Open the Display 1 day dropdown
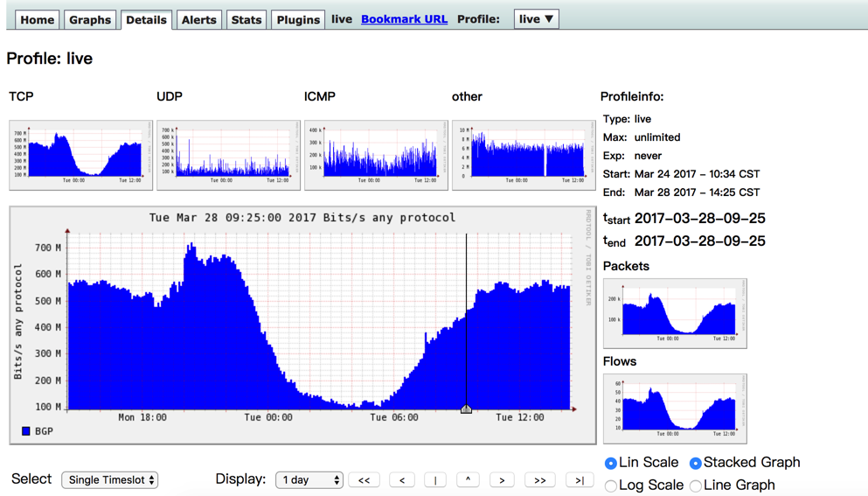Screen dimensions: 868x496 coord(309,480)
